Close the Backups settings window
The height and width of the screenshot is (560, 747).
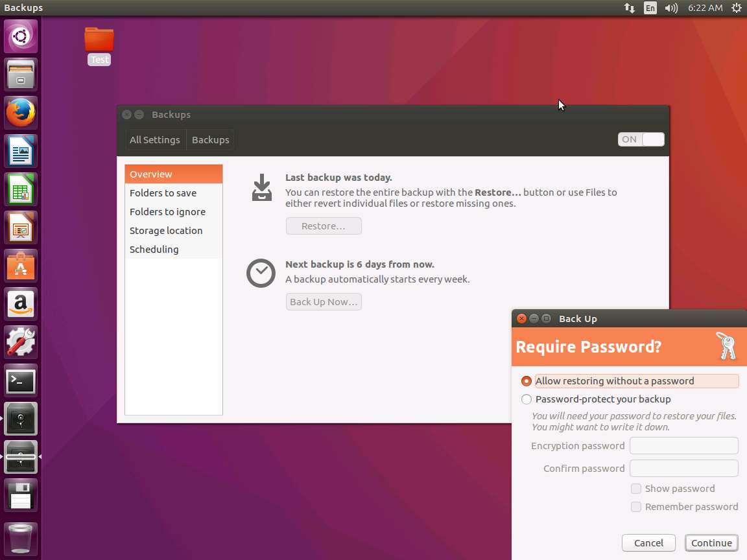[x=126, y=115]
